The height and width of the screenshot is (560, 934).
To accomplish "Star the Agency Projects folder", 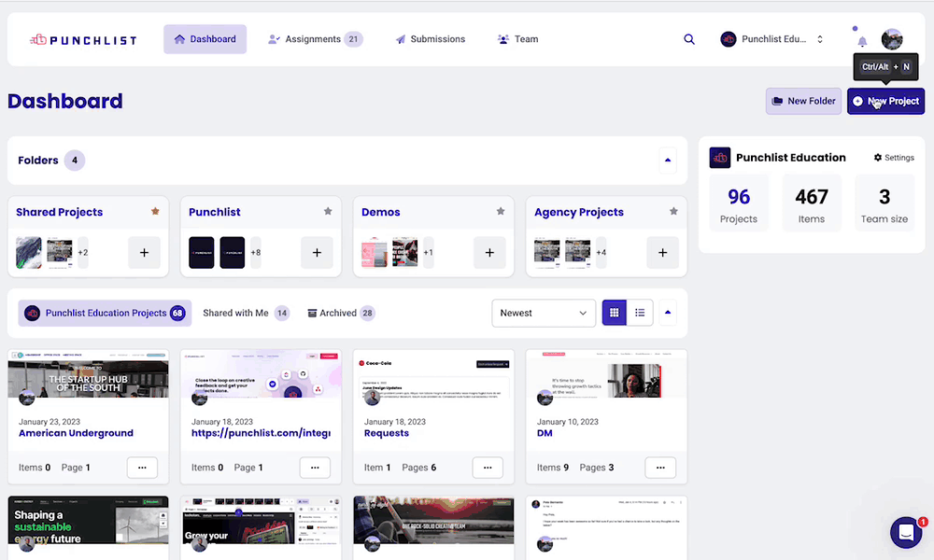I will click(673, 211).
